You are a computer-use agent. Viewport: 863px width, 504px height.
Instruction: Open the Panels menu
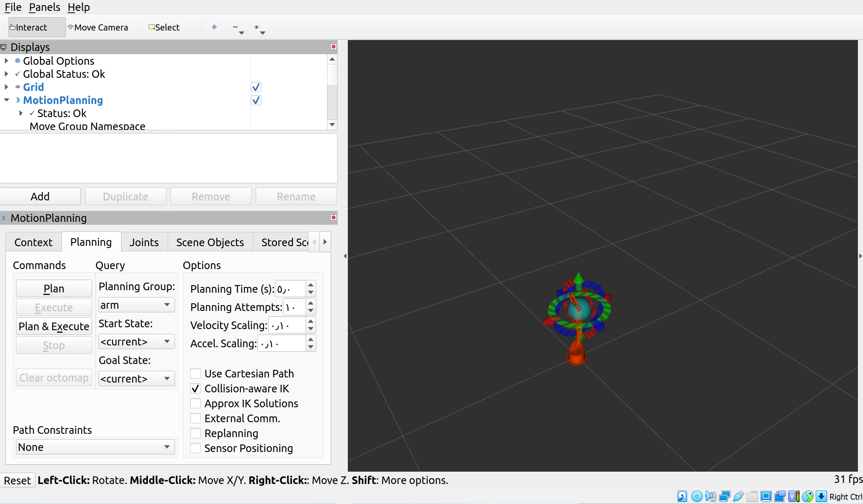44,7
